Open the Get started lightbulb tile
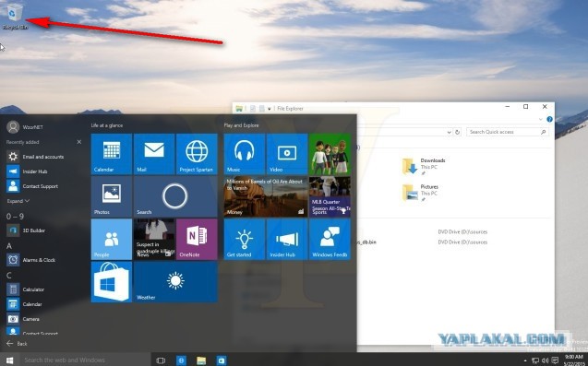 [244, 240]
